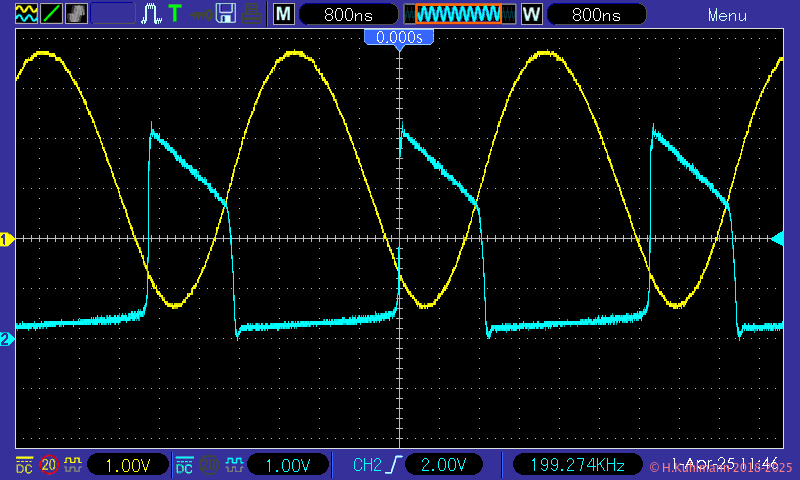Click the key lock icon
The height and width of the screenshot is (480, 800).
(201, 13)
